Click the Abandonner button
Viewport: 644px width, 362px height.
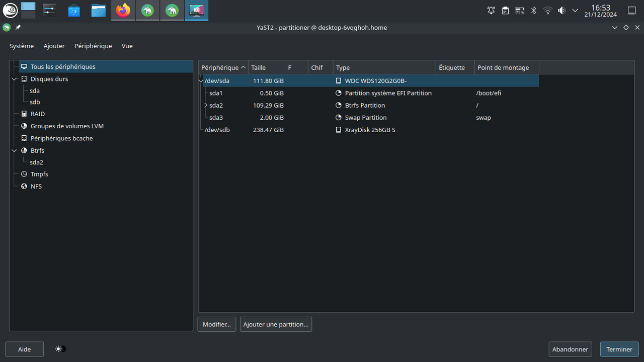[570, 349]
